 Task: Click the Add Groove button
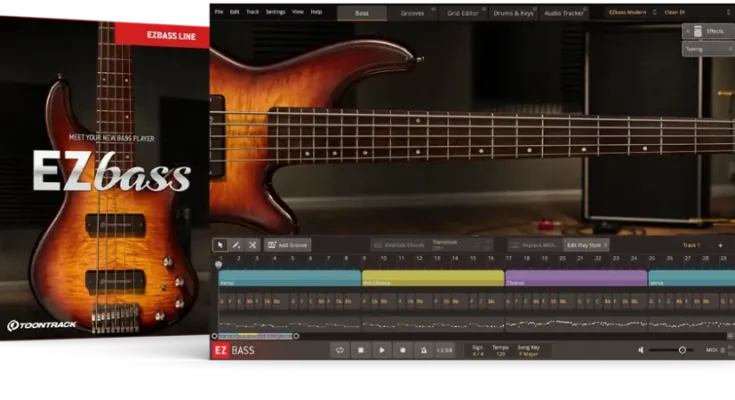pos(287,245)
